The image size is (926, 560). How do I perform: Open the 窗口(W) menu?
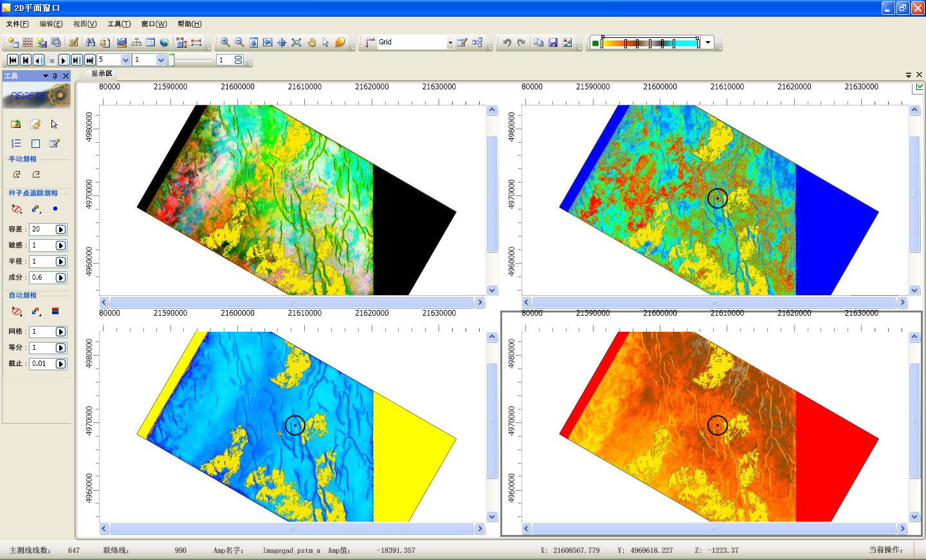(x=154, y=24)
